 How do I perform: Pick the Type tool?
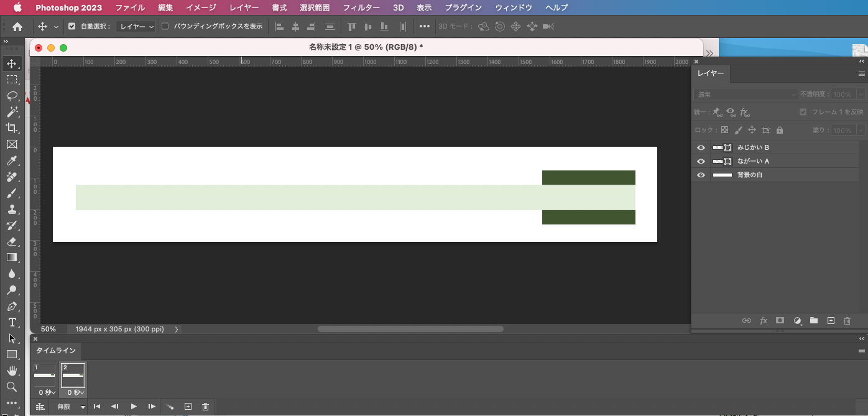coord(12,322)
